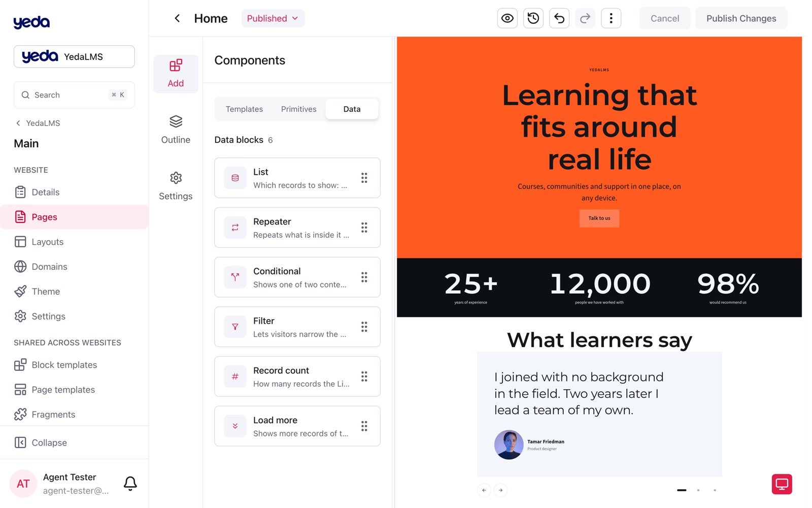The width and height of the screenshot is (812, 508).
Task: Open the page Settings panel
Action: pyautogui.click(x=176, y=186)
